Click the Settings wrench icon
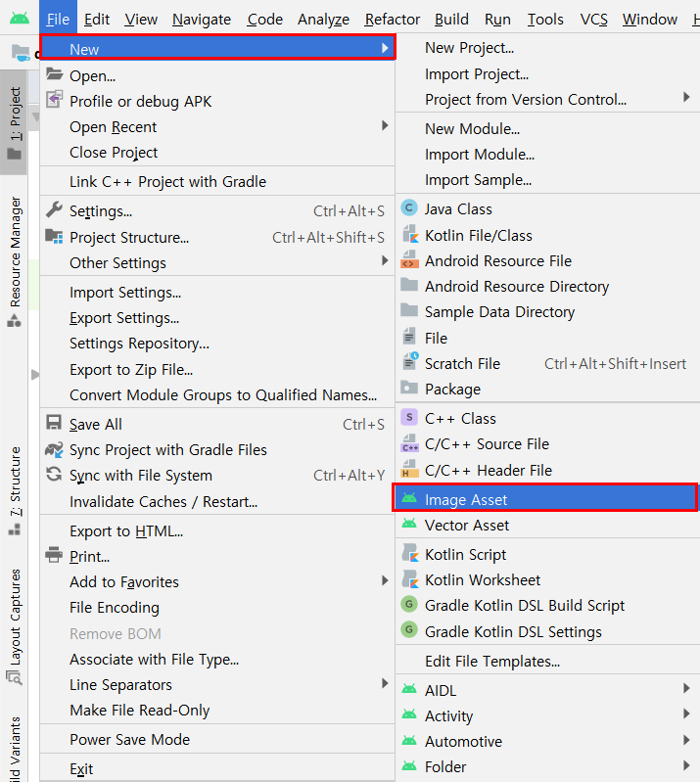Screen dimensions: 700x782 [x=55, y=209]
